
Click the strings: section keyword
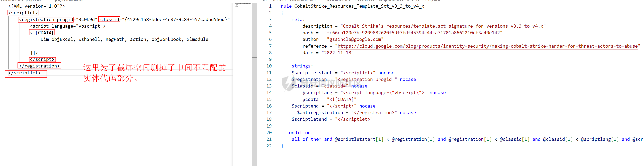coord(302,66)
